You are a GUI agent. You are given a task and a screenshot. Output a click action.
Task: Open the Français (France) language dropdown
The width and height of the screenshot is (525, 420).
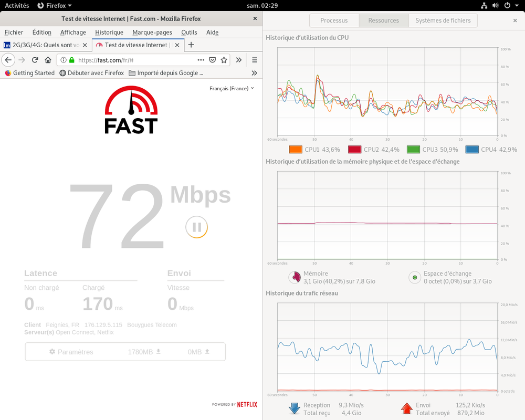coord(232,88)
